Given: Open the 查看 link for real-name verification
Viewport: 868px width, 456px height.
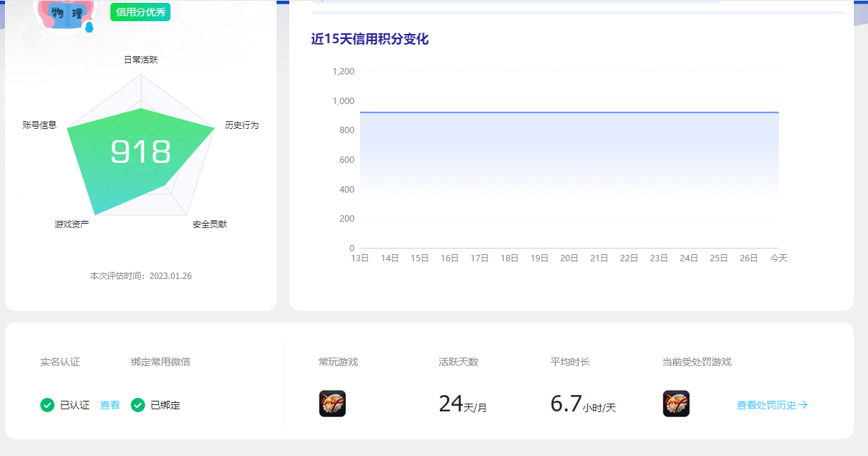Looking at the screenshot, I should [x=110, y=405].
